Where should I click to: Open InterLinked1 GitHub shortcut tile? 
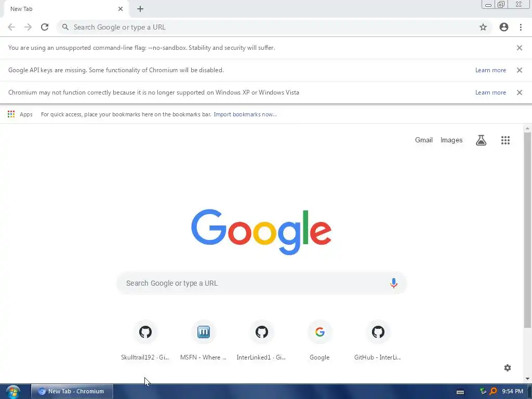pos(261,341)
